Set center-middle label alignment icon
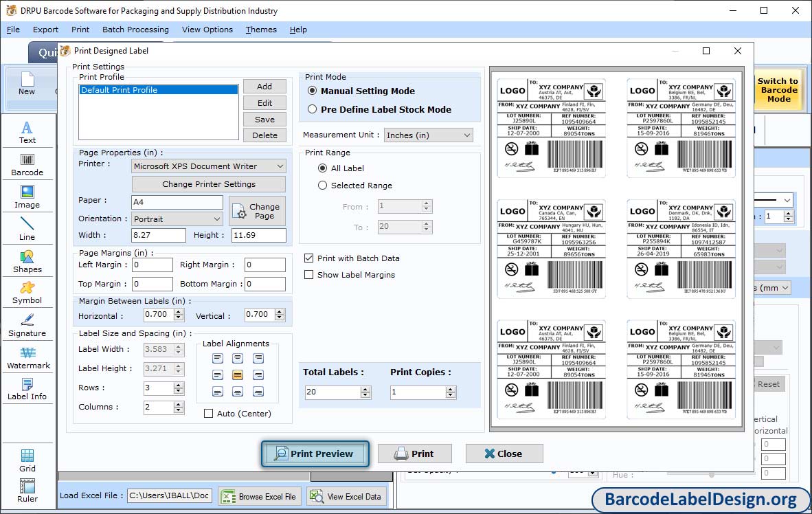 (x=238, y=375)
